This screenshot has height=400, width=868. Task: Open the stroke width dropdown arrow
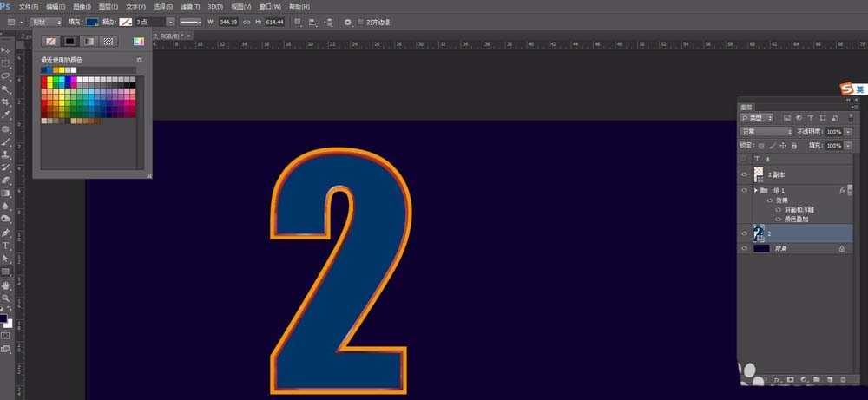(x=170, y=21)
